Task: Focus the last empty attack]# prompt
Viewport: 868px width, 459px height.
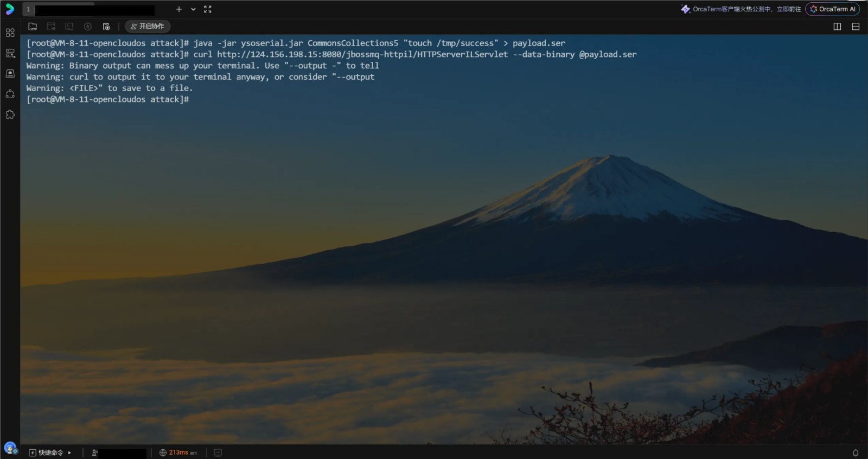Action: [x=108, y=99]
